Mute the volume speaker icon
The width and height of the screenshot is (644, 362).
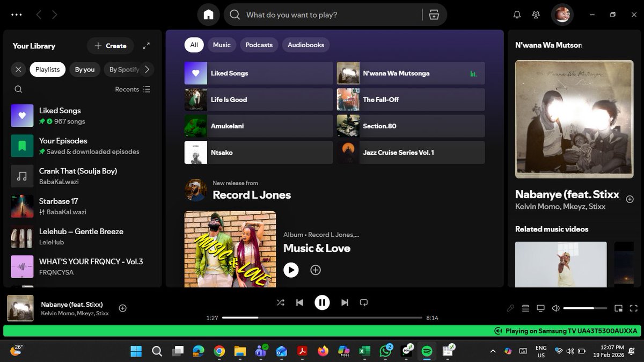(x=556, y=308)
